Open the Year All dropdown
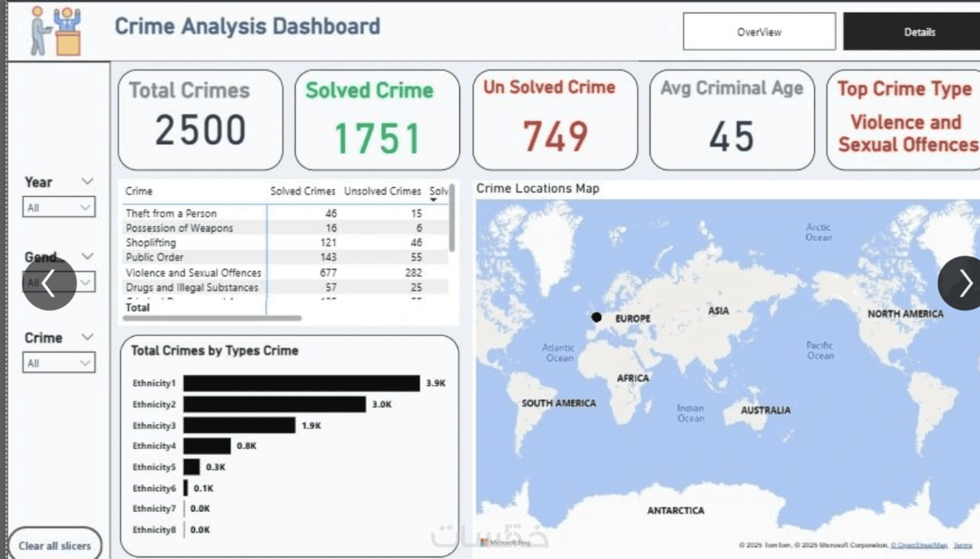This screenshot has width=980, height=559. point(59,207)
